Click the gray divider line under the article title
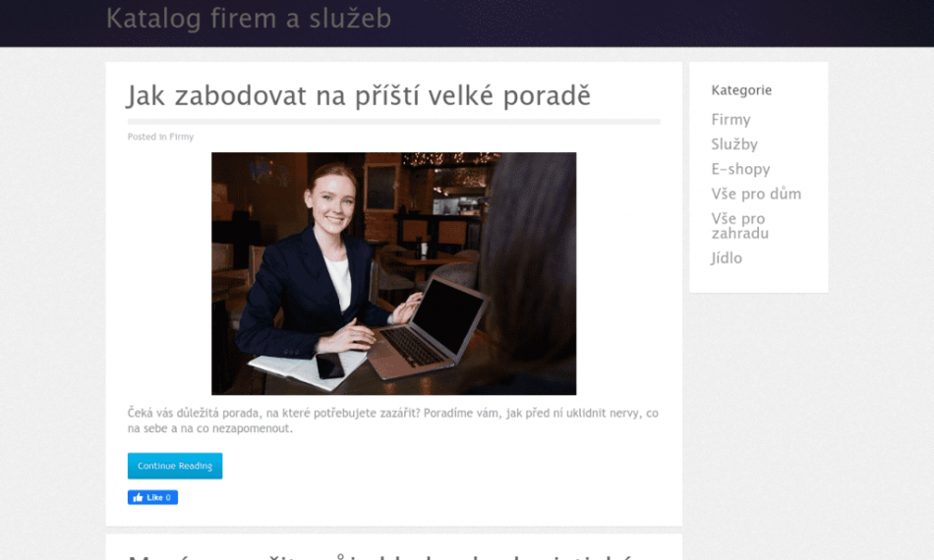This screenshot has width=934, height=560. (393, 122)
